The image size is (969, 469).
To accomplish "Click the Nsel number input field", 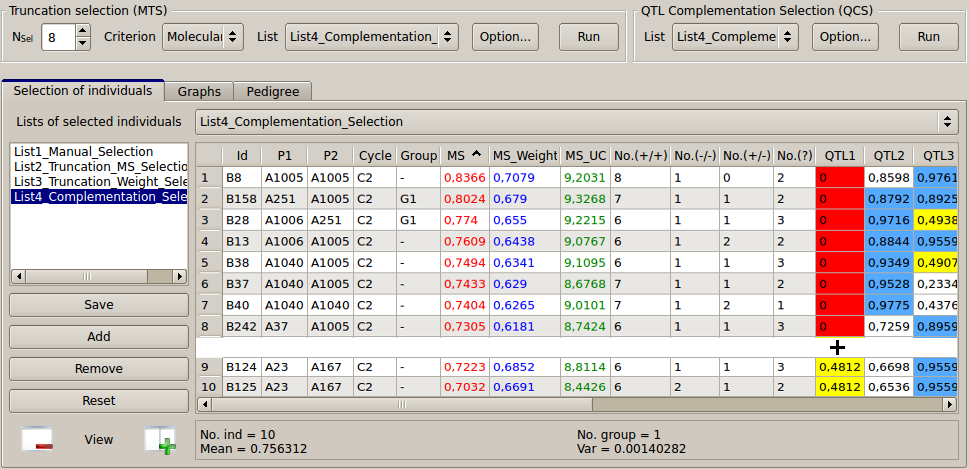I will pyautogui.click(x=58, y=38).
